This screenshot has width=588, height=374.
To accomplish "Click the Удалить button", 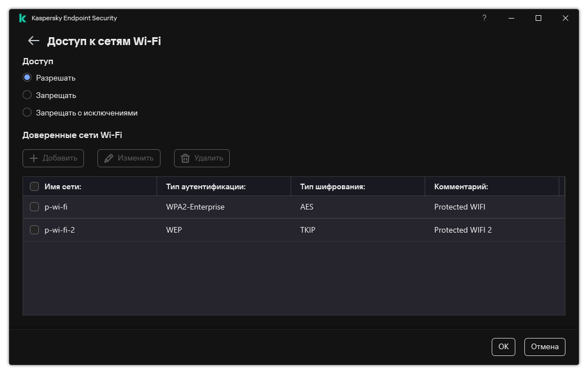I will pos(202,158).
